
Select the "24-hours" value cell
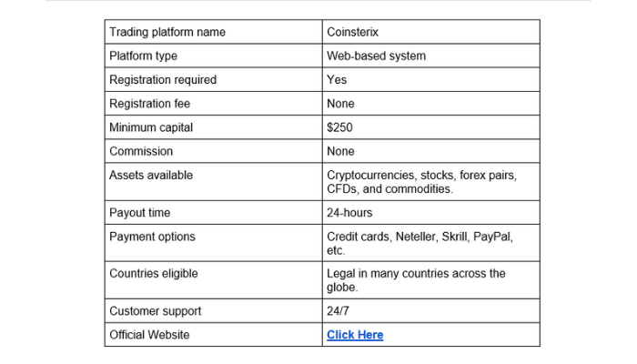click(349, 213)
